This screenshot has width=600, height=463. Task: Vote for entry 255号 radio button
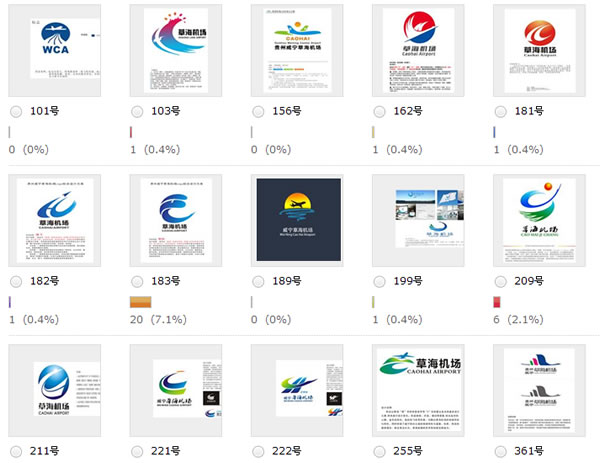pos(380,451)
